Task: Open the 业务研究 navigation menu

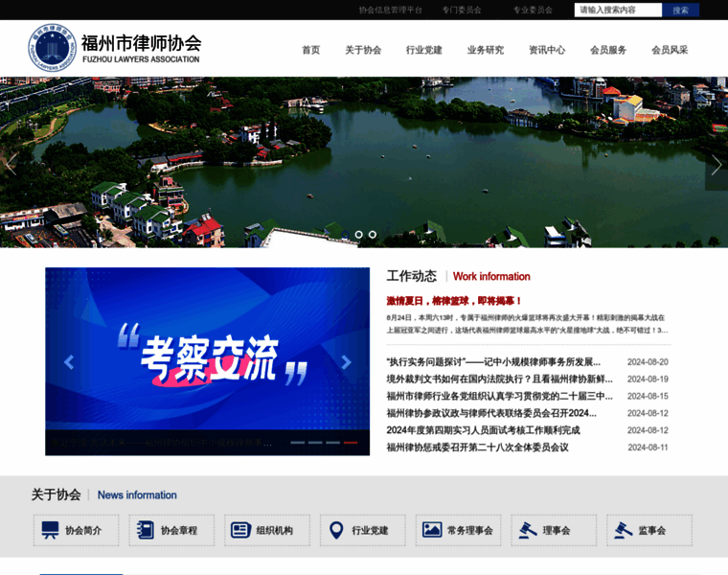Action: 485,50
